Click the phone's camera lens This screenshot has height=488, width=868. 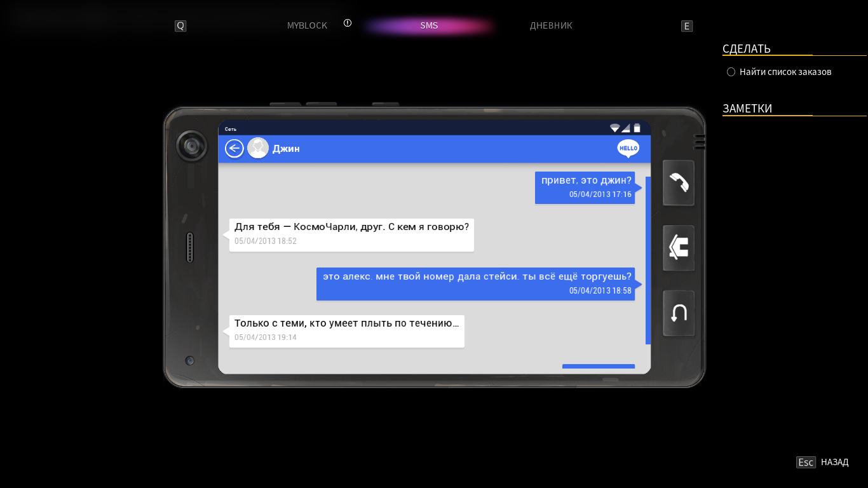click(x=191, y=146)
